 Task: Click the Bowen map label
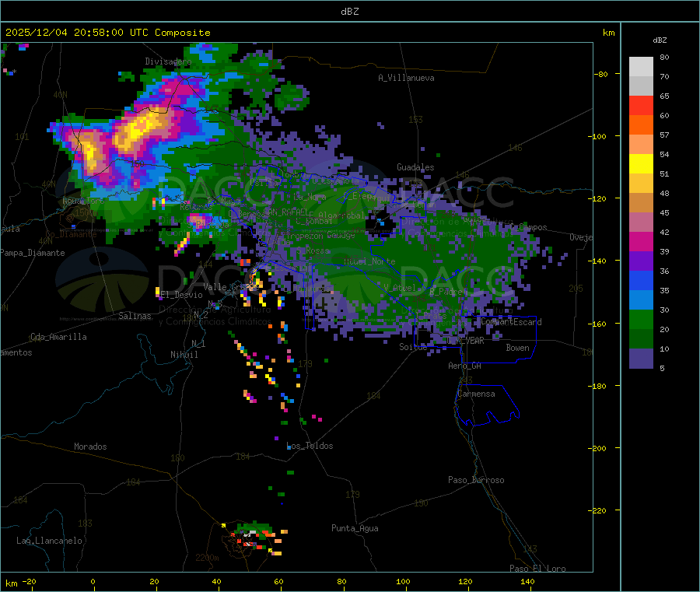517,347
